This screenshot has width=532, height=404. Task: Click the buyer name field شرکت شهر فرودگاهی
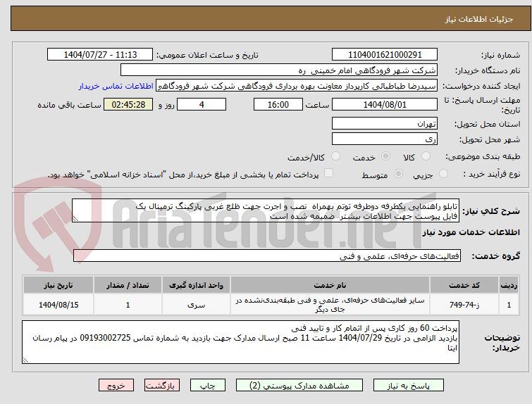(x=279, y=70)
